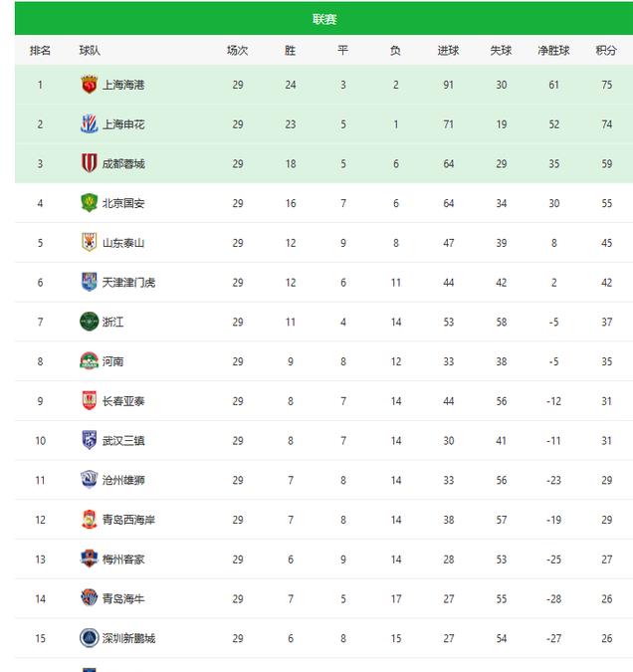Screen dimensions: 633x672
Task: Click the Qingdao West Coast (青岛西海岸) team name
Action: (128, 520)
